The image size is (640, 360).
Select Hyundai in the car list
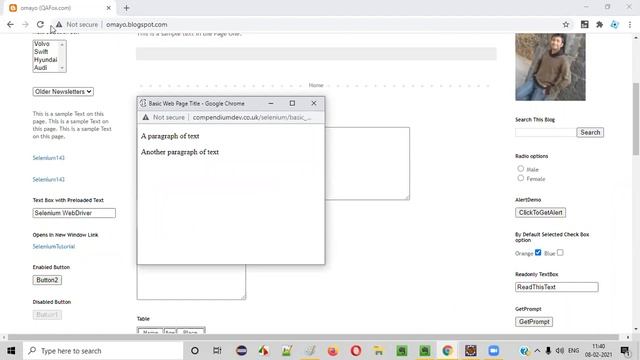[45, 60]
